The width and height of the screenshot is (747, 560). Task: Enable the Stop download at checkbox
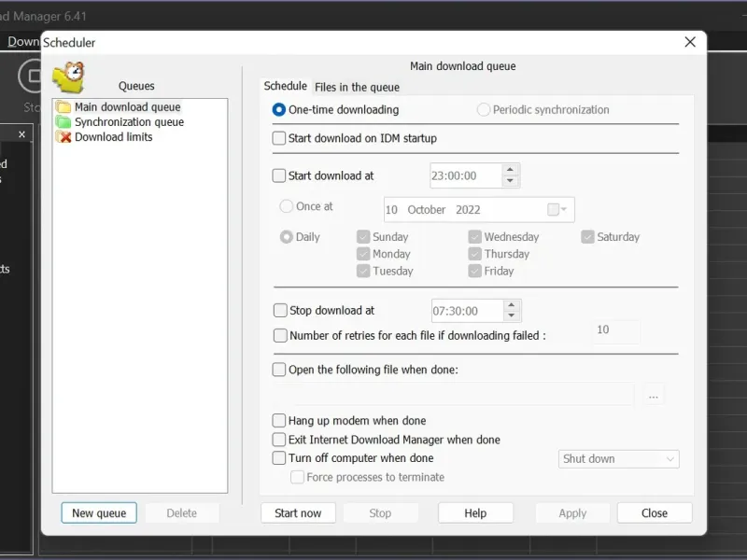tap(280, 311)
